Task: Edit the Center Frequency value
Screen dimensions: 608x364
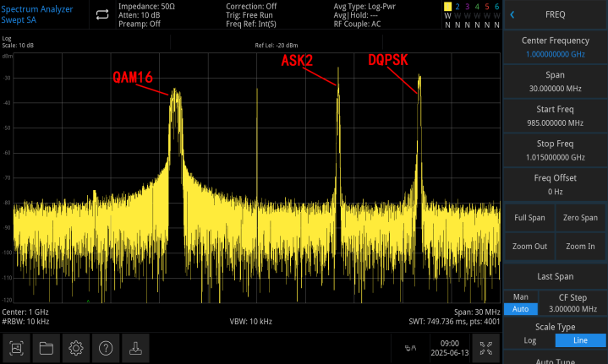Action: point(556,55)
